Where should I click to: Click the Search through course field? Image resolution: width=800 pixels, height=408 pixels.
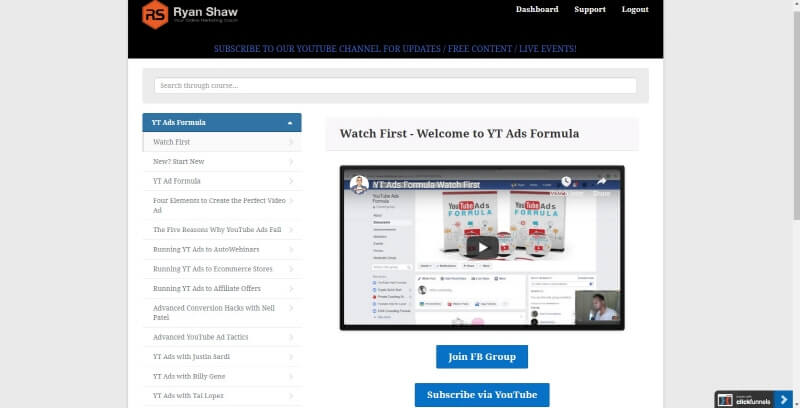pos(395,86)
